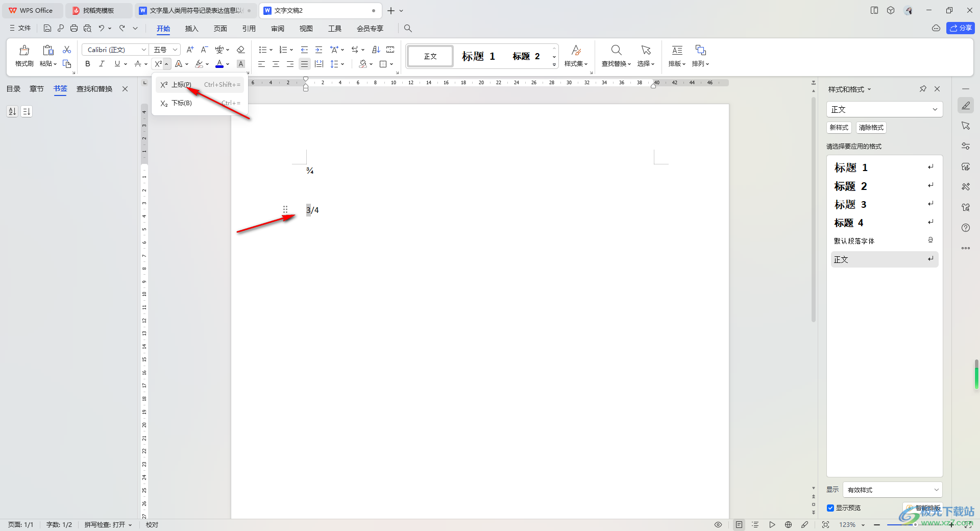Screen dimensions: 980x531
Task: Open the 审阅 ribbon tab
Action: tap(278, 29)
